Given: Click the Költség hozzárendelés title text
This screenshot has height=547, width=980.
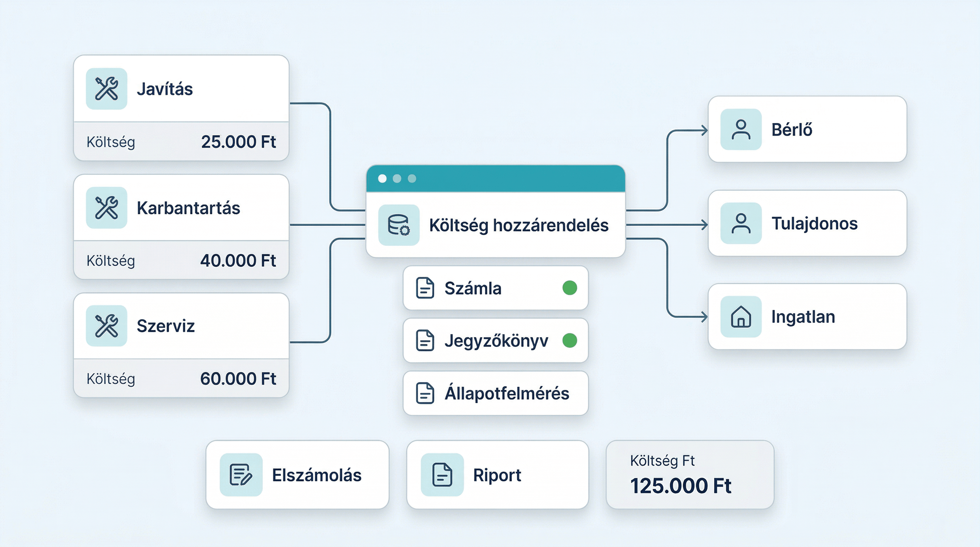Looking at the screenshot, I should pyautogui.click(x=518, y=225).
